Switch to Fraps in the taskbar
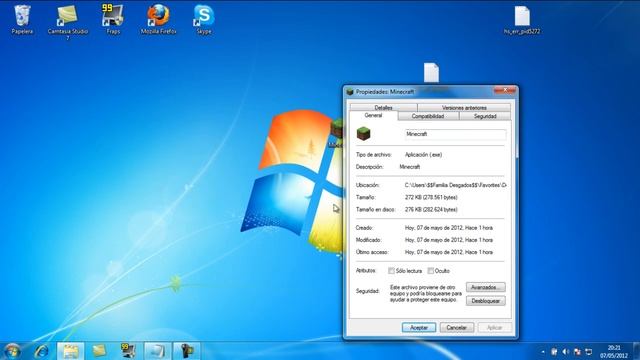 [x=128, y=351]
